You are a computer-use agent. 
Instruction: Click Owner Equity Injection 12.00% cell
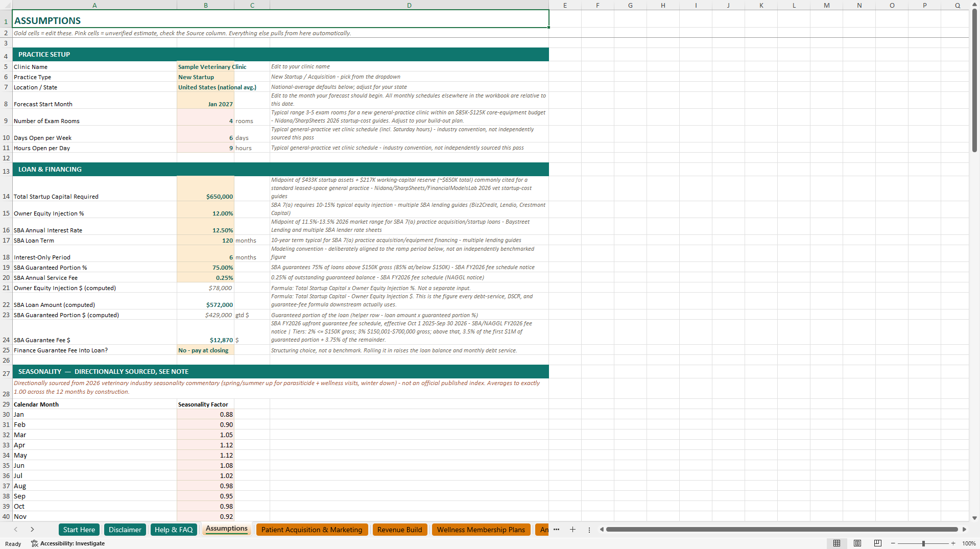point(205,209)
